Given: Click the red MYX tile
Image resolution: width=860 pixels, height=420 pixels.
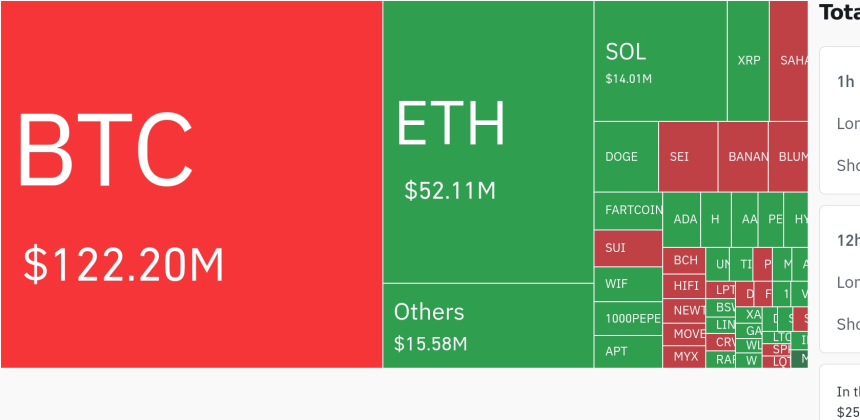Looking at the screenshot, I should pos(685,356).
